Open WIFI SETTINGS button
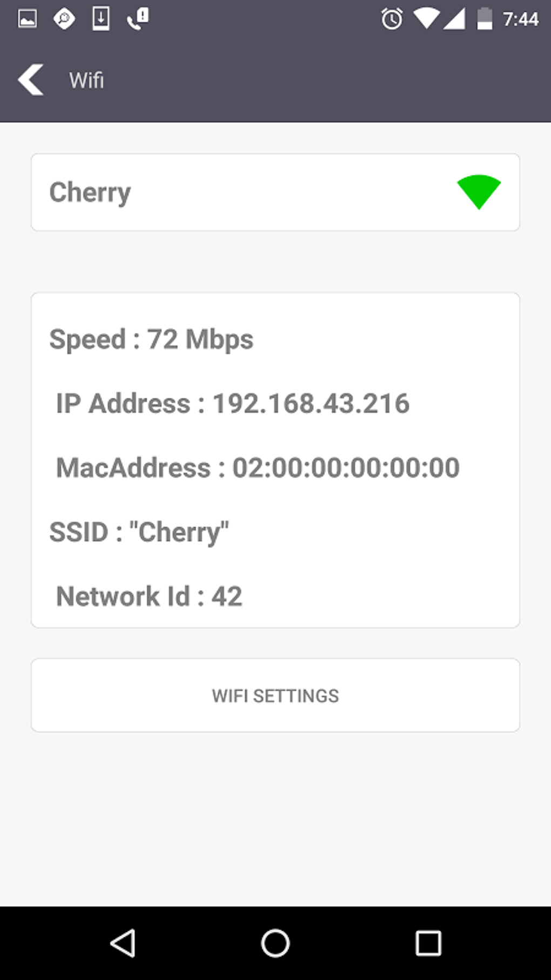 275,695
